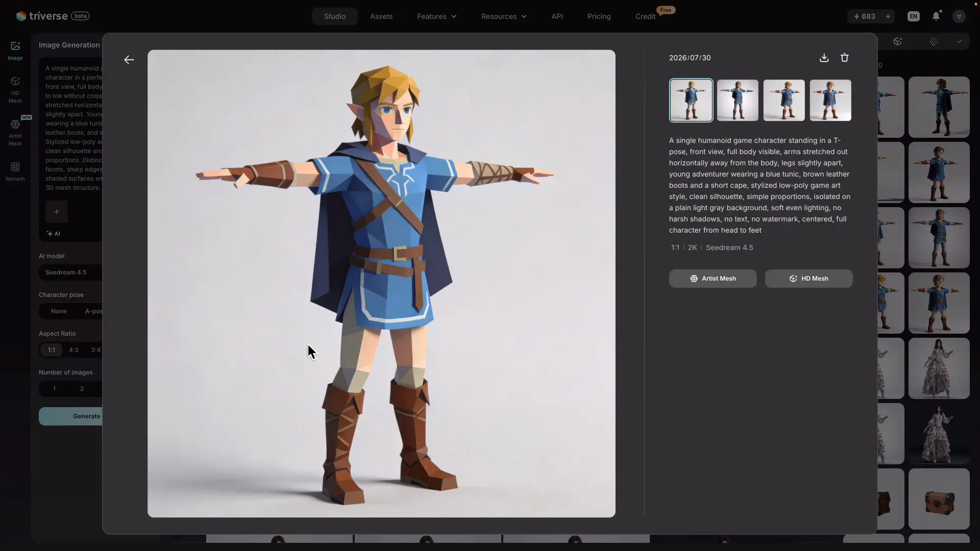The height and width of the screenshot is (551, 980).
Task: Select the A-pose character pose
Action: point(93,311)
